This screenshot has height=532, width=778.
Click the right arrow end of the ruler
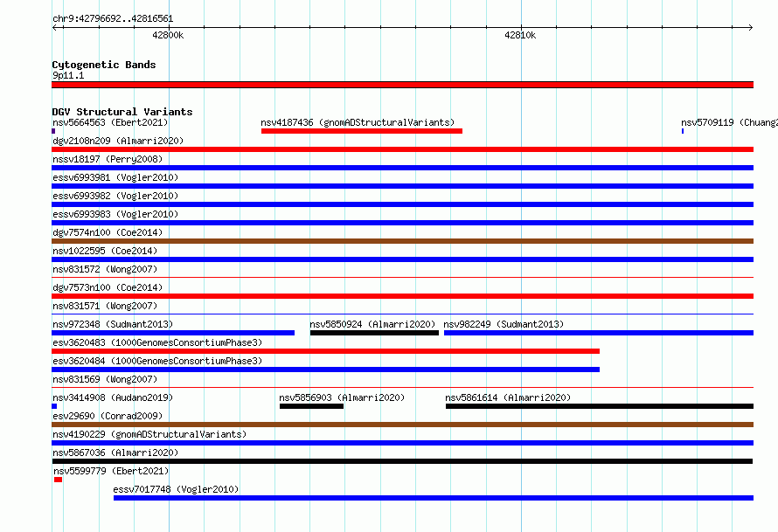(x=750, y=27)
